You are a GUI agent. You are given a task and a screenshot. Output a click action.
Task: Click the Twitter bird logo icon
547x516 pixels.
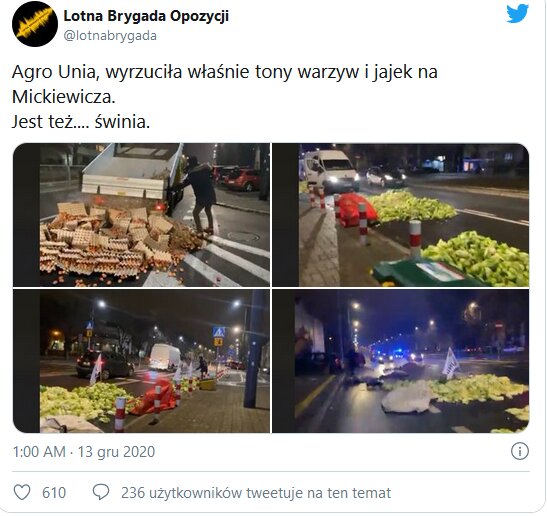click(517, 14)
